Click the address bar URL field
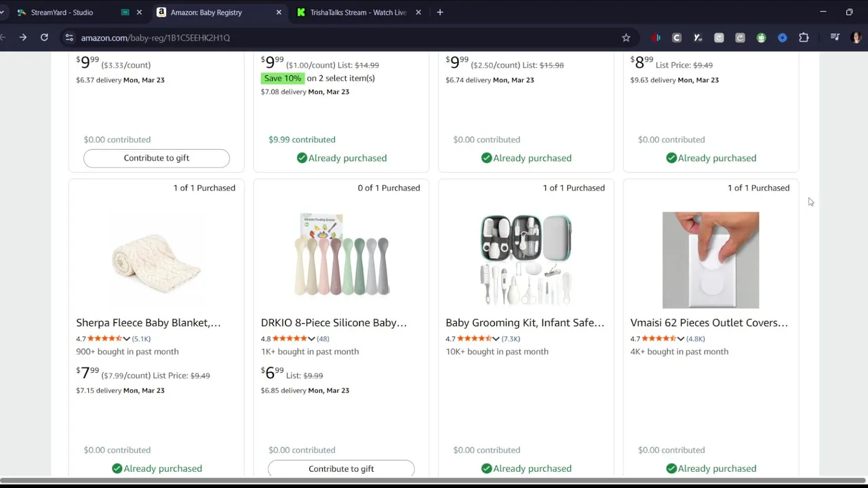 coord(339,38)
